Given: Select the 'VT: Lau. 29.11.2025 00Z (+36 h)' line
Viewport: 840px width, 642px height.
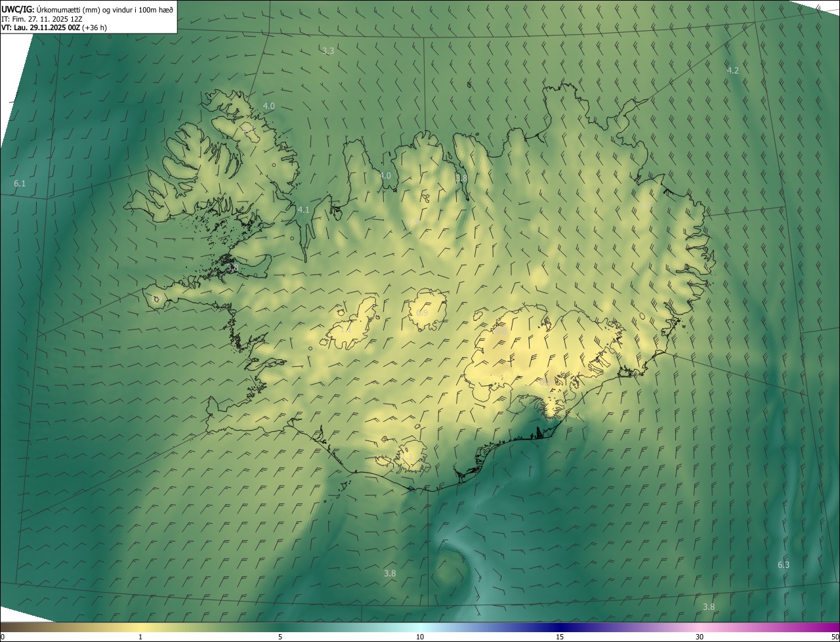Looking at the screenshot, I should [x=54, y=28].
